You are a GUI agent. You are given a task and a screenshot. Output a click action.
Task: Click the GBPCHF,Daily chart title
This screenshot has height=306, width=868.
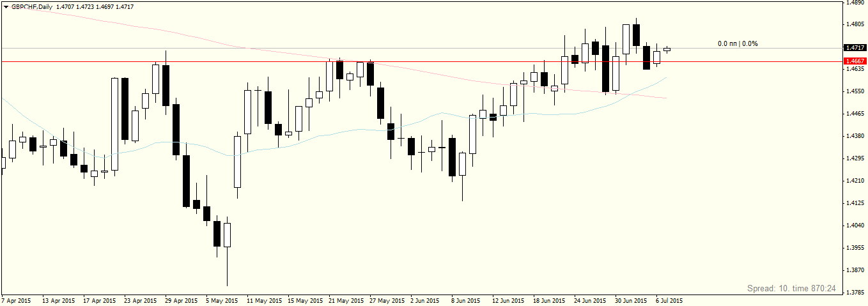coord(33,7)
